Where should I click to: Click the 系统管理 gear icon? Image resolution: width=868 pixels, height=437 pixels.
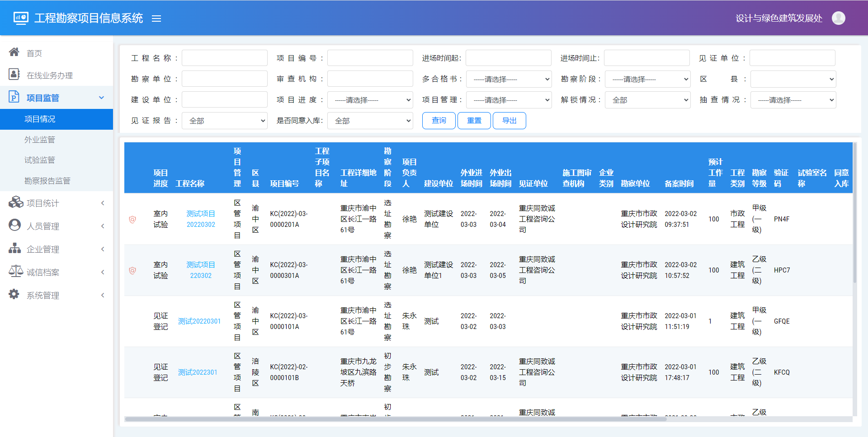click(14, 295)
